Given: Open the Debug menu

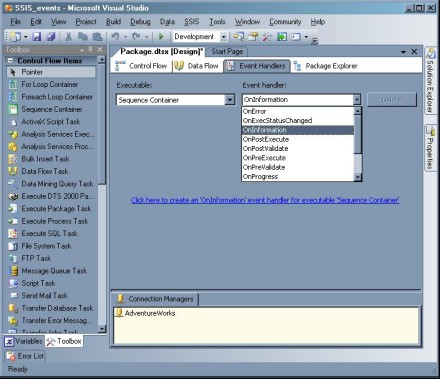Looking at the screenshot, I should [x=140, y=22].
